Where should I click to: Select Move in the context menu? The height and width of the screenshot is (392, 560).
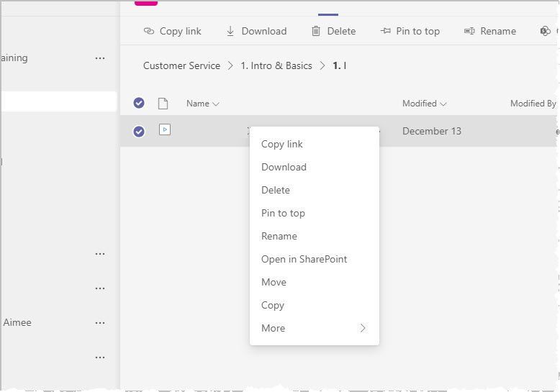[x=274, y=282]
